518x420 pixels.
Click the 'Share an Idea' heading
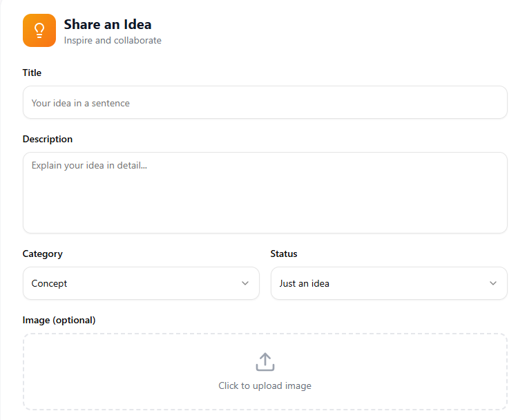tap(108, 24)
